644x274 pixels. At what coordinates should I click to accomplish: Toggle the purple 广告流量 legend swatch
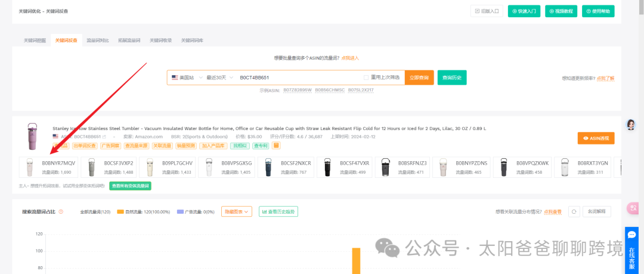(x=180, y=212)
